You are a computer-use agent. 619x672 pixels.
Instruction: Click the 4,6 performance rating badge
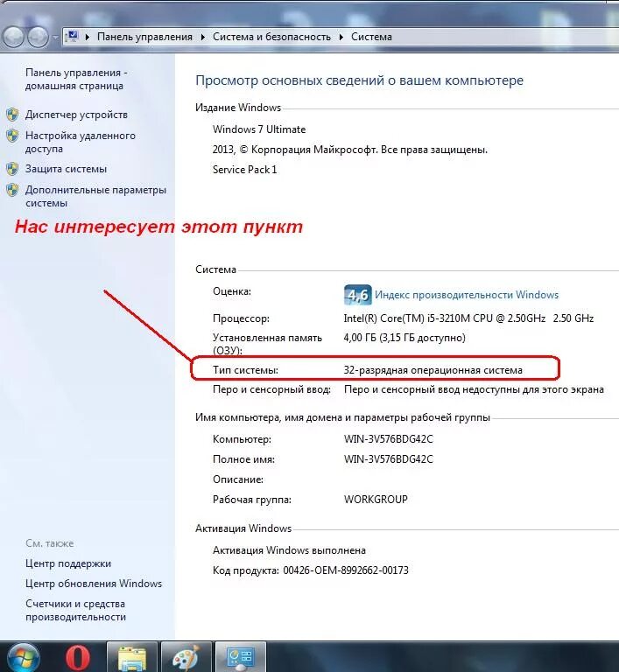357,294
